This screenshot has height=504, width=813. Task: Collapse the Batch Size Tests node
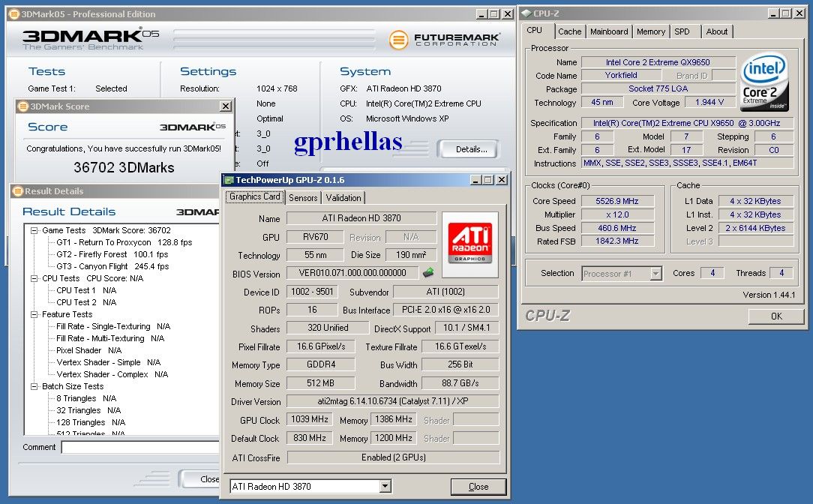(x=34, y=386)
